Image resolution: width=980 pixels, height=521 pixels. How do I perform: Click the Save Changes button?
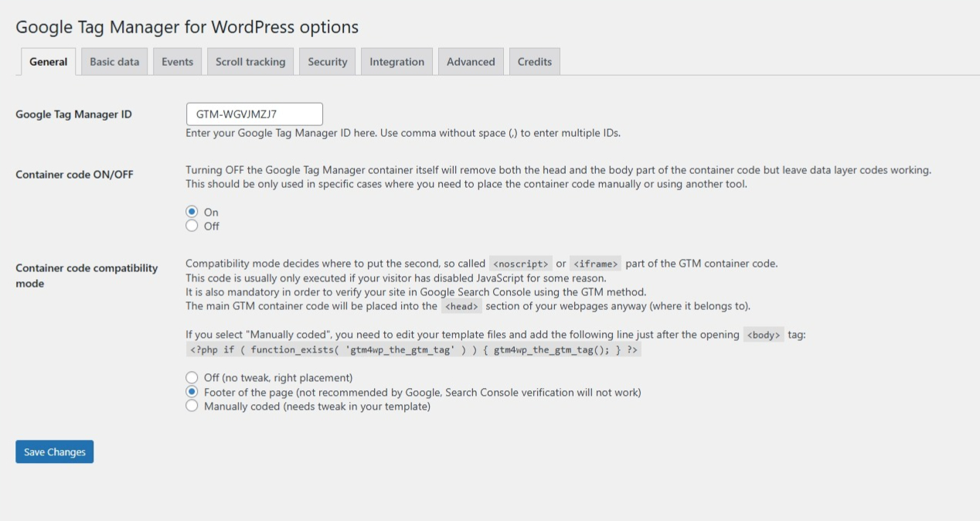(54, 452)
